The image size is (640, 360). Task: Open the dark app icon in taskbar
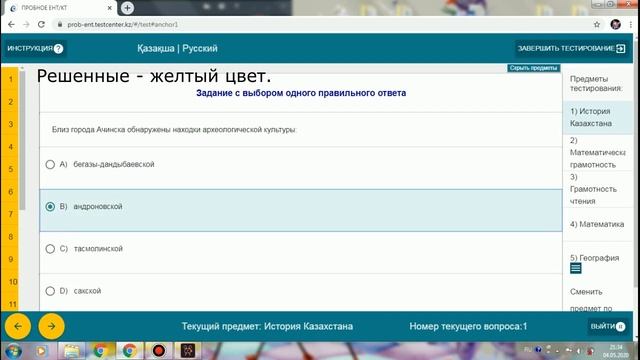point(188,351)
